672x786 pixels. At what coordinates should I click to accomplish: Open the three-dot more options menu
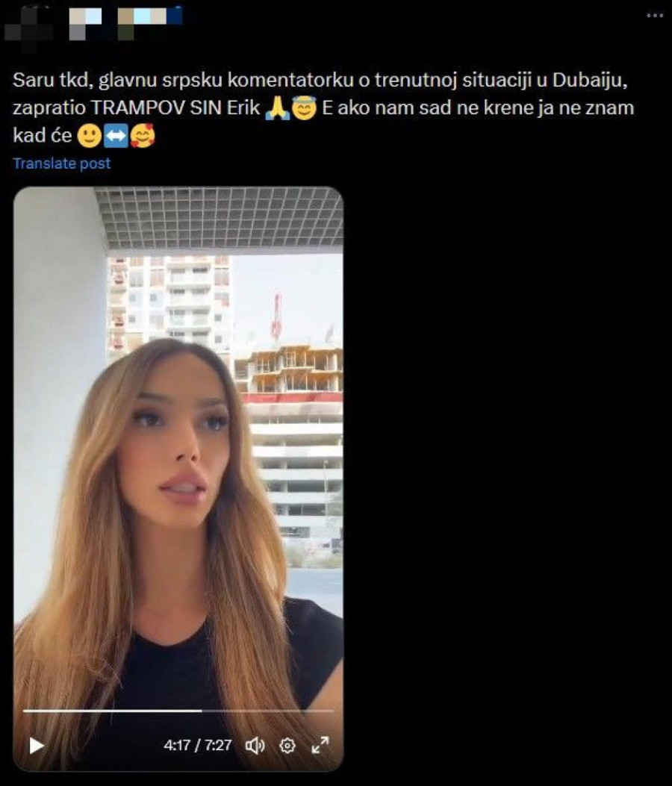pyautogui.click(x=654, y=16)
